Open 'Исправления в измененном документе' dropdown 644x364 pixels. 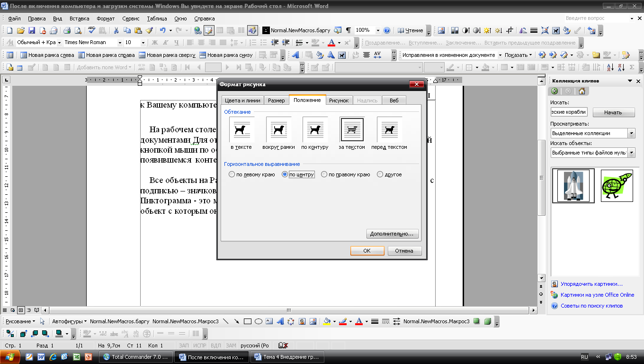tap(500, 55)
